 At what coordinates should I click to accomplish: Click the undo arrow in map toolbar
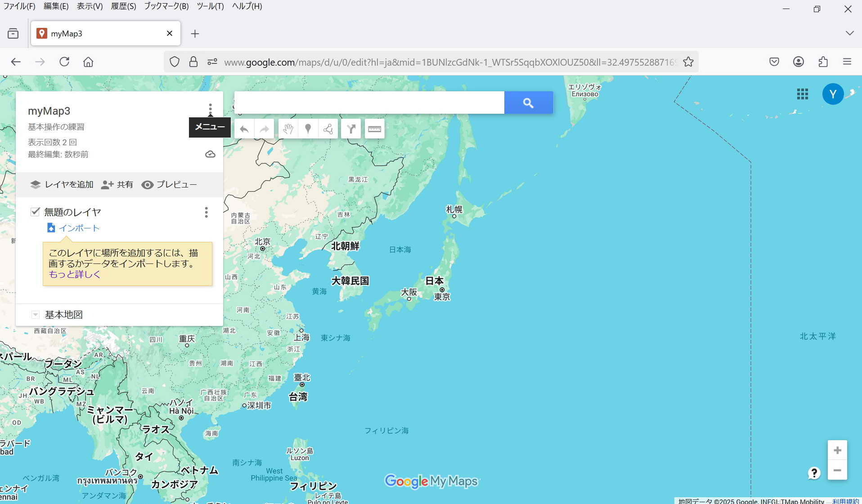click(244, 129)
